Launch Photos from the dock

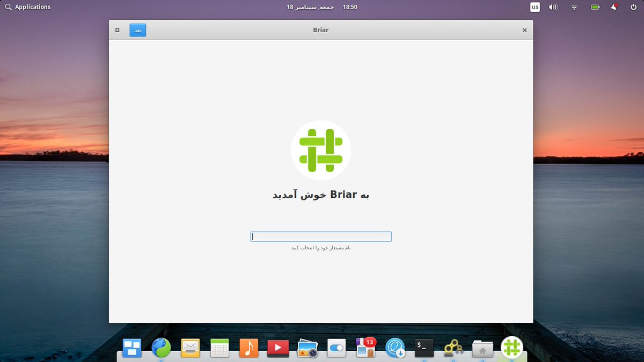[308, 348]
